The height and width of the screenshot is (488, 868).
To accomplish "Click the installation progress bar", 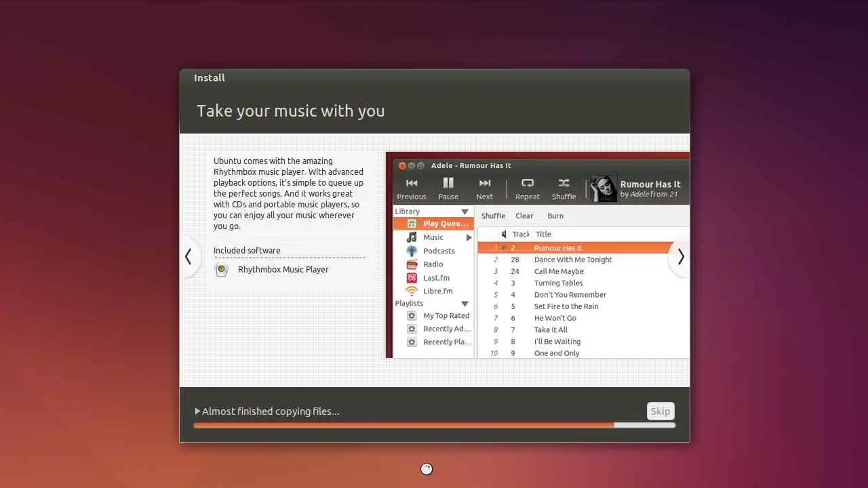I will click(434, 425).
